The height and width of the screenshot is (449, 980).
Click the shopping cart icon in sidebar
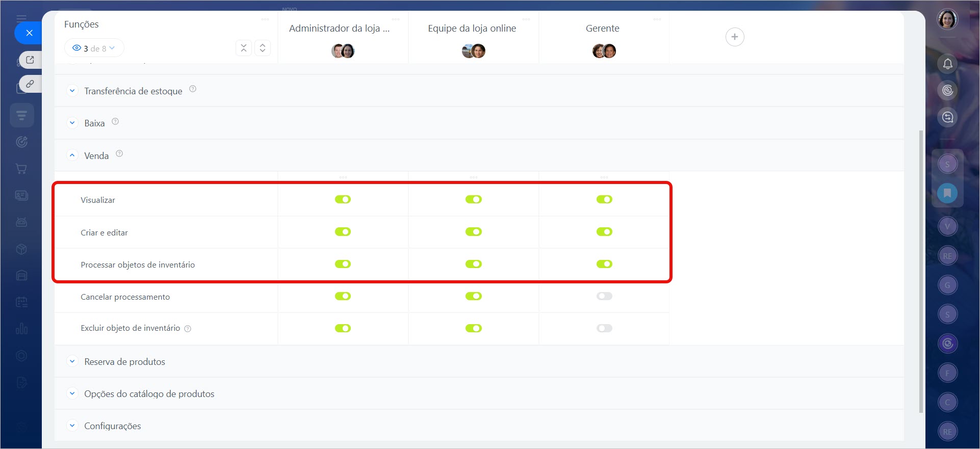21,169
